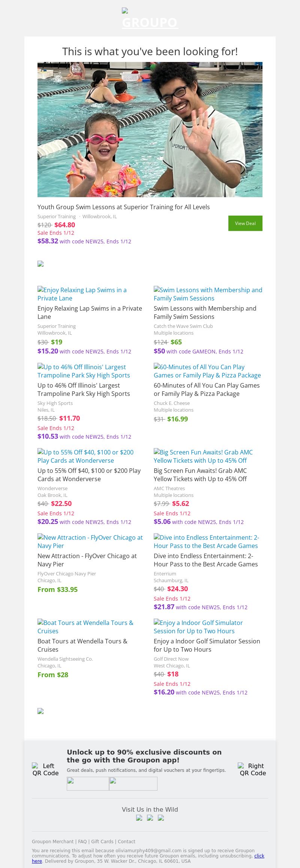The height and width of the screenshot is (868, 300).
Task: Open the FAQ footer link
Action: point(82,842)
